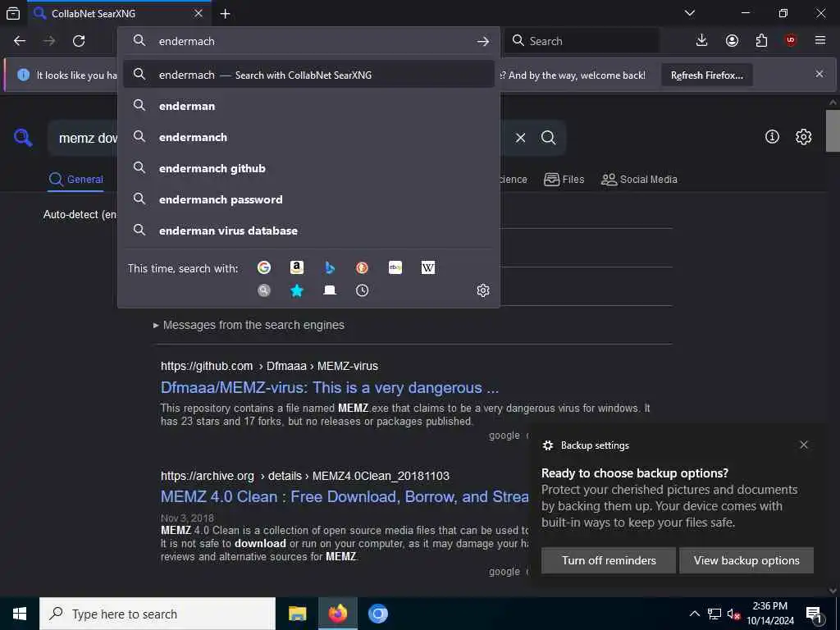Search this time with eBay icon
Viewport: 840px width, 630px height.
[x=395, y=267]
